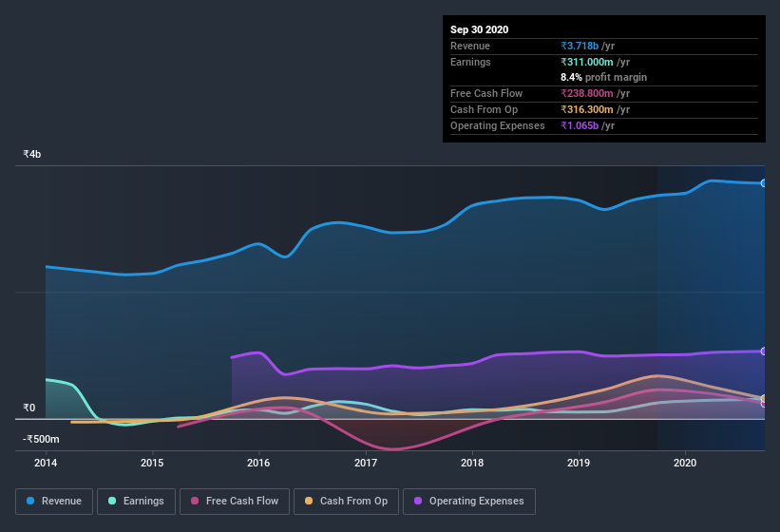This screenshot has height=532, width=780.
Task: Click the blue Revenue endpoint marker
Action: (763, 183)
